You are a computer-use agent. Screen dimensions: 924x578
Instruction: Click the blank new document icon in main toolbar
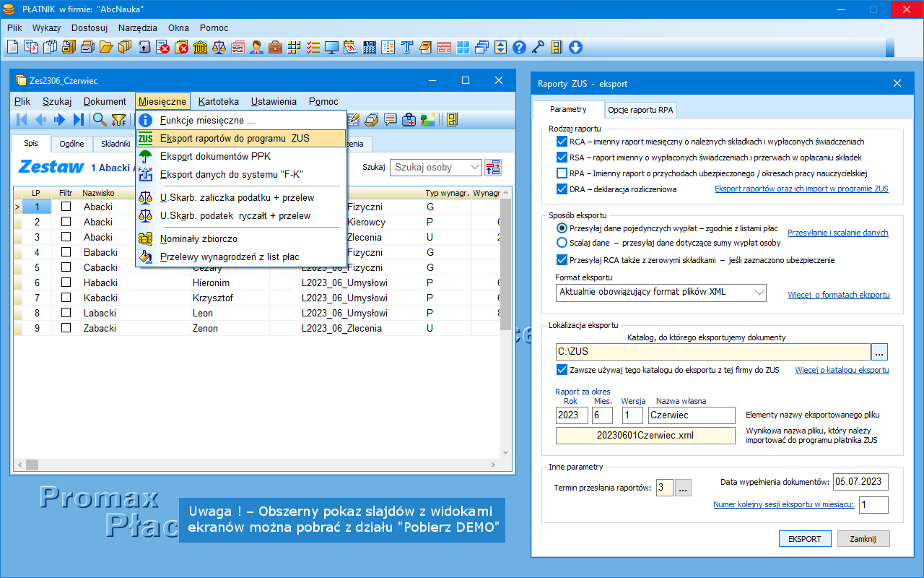coord(12,48)
